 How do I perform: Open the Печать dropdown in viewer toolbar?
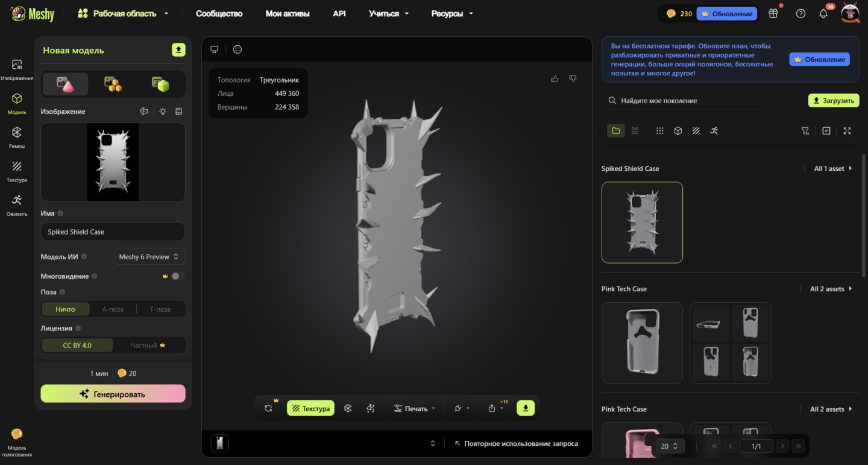click(415, 408)
